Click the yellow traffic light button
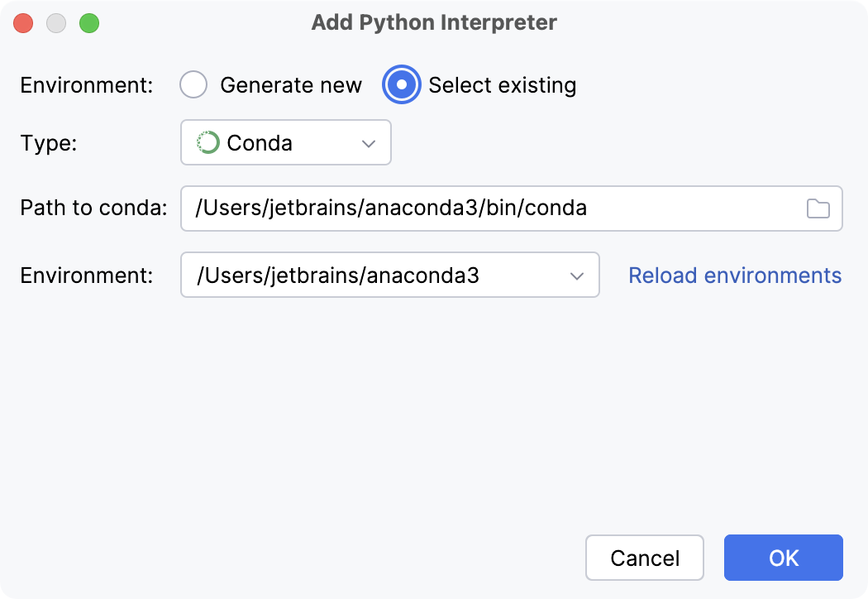This screenshot has width=868, height=599. pyautogui.click(x=56, y=22)
